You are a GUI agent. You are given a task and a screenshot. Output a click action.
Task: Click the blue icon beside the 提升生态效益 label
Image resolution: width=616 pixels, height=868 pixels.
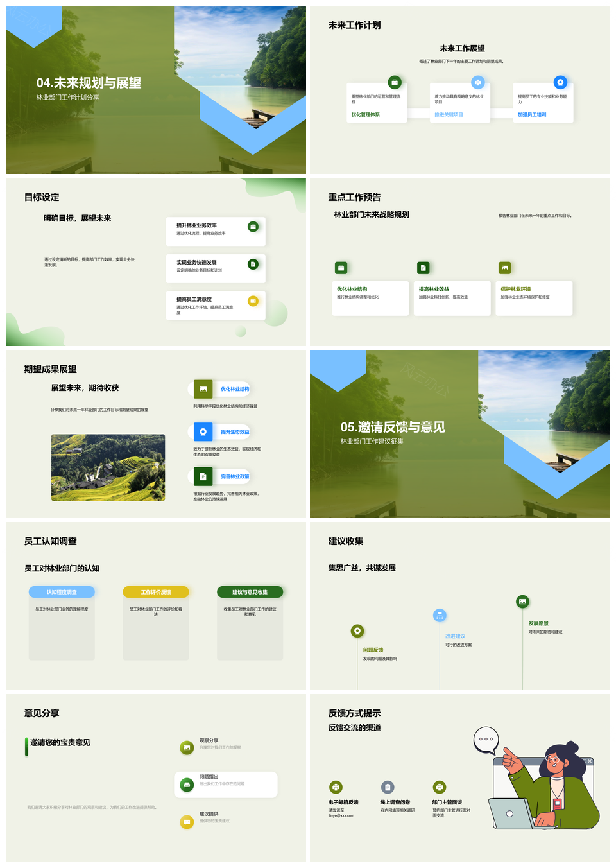click(x=203, y=431)
